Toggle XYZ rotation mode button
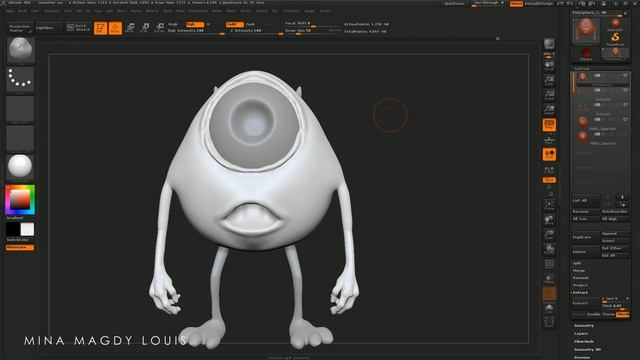Viewport: 640px width, 360px height. pos(549,180)
